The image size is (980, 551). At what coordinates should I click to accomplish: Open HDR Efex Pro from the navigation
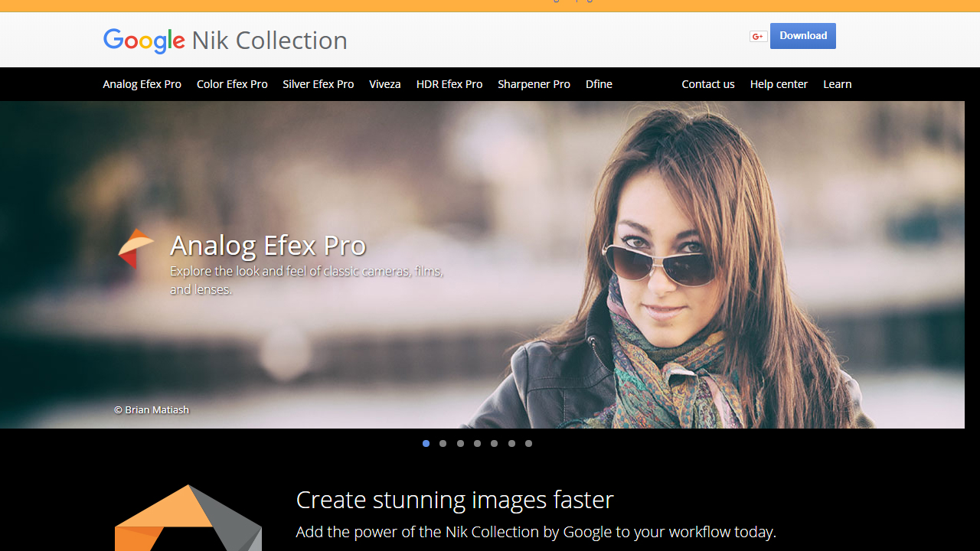pos(449,84)
